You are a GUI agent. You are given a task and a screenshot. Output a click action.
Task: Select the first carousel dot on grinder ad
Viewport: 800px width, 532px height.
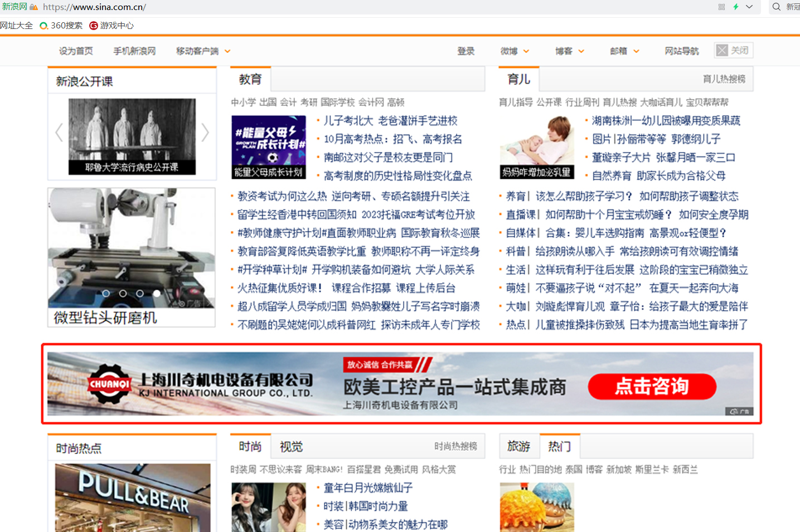click(x=106, y=293)
